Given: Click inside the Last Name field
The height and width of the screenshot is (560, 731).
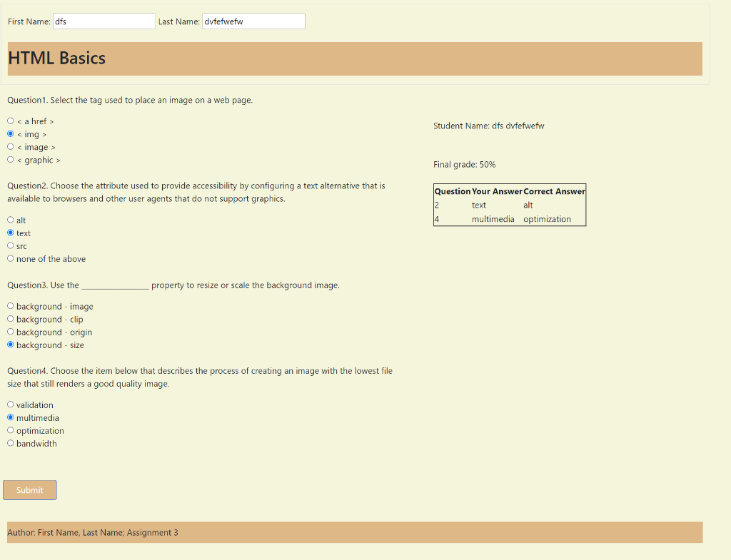Looking at the screenshot, I should [253, 21].
